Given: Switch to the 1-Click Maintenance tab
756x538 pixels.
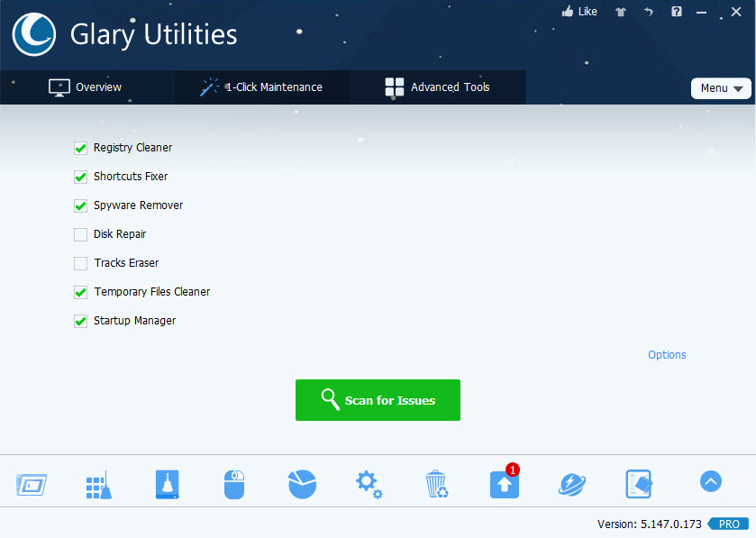Looking at the screenshot, I should pos(262,87).
